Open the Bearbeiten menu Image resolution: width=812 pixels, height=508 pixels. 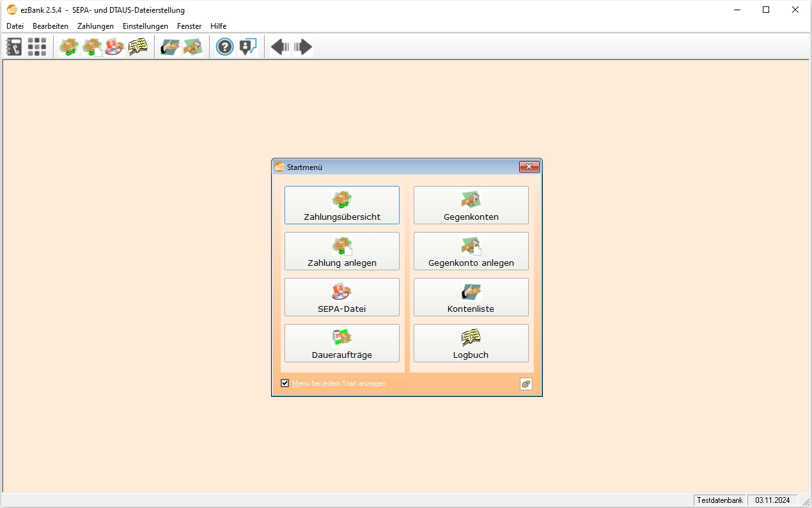point(51,26)
